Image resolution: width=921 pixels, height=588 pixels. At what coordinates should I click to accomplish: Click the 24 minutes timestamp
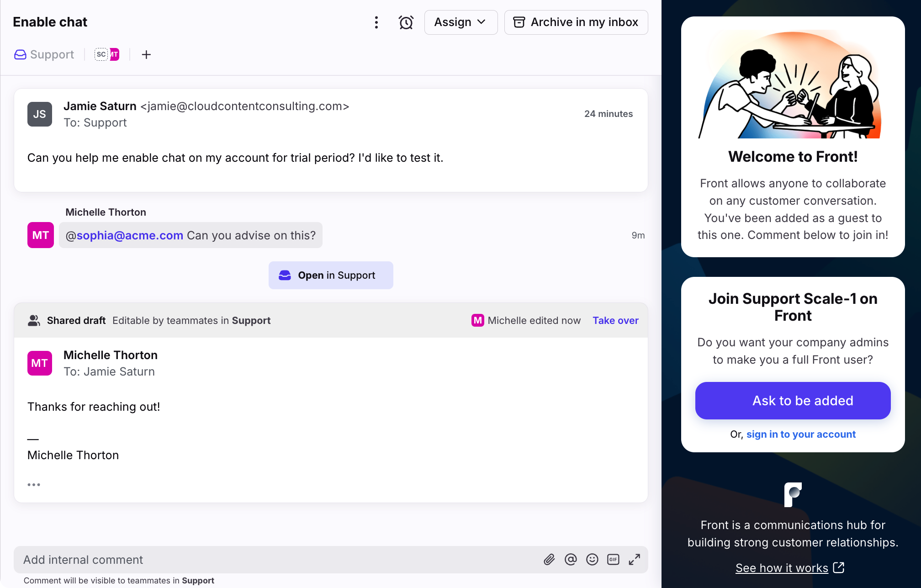[609, 114]
